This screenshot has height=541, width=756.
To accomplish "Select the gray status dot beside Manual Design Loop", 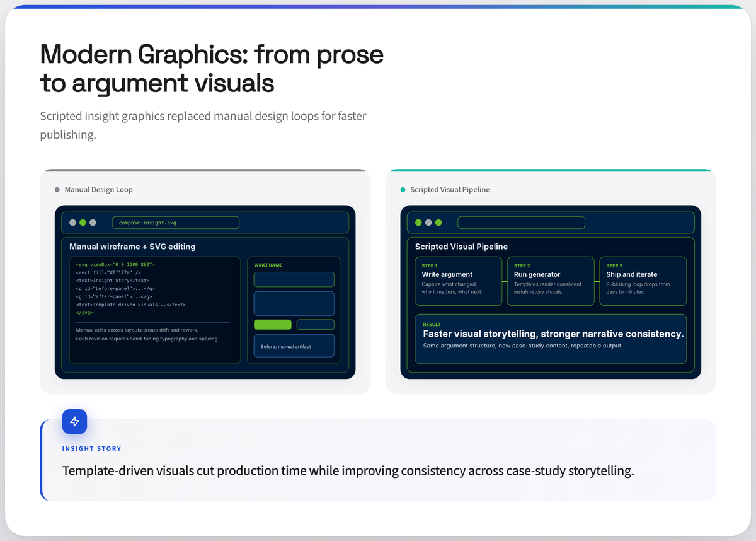I will [57, 189].
